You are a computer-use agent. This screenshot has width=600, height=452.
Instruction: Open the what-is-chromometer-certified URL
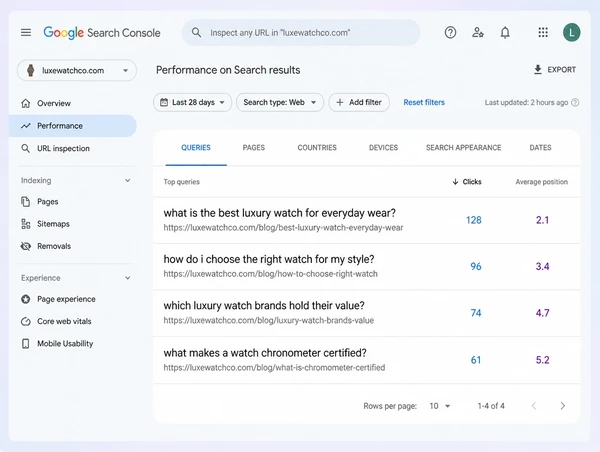[274, 367]
